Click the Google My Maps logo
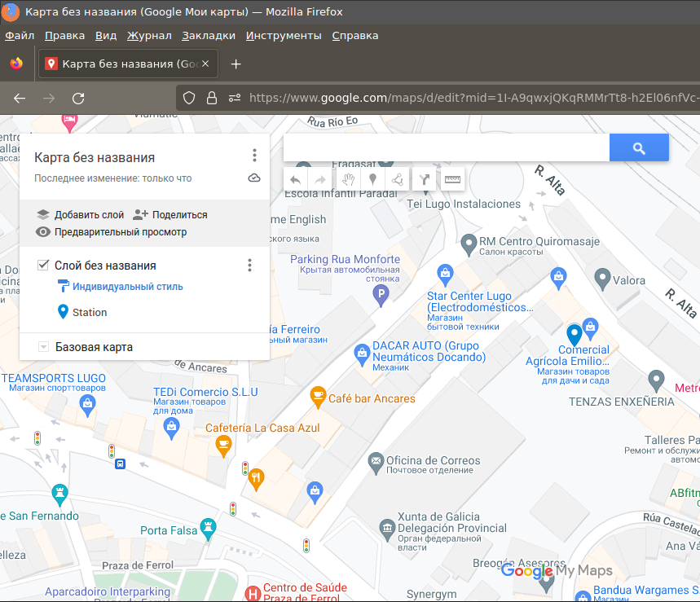Screen dimensions: 700x602 [x=557, y=570]
